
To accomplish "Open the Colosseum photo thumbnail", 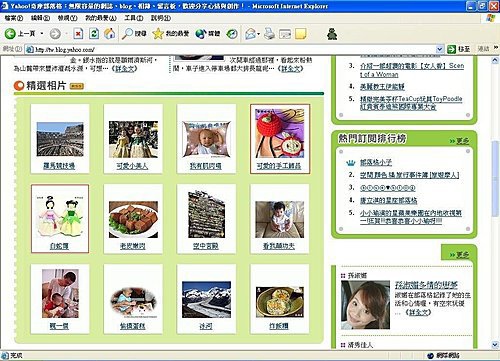I will [60, 139].
